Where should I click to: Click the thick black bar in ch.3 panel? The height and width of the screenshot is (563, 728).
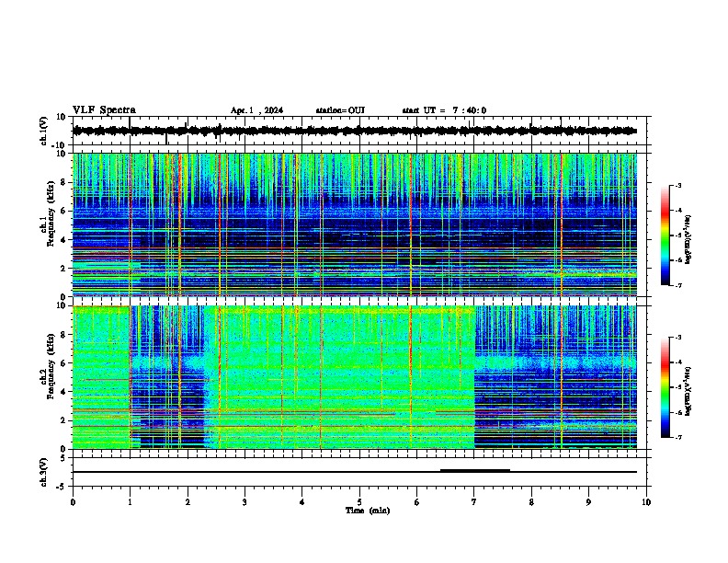pos(475,471)
